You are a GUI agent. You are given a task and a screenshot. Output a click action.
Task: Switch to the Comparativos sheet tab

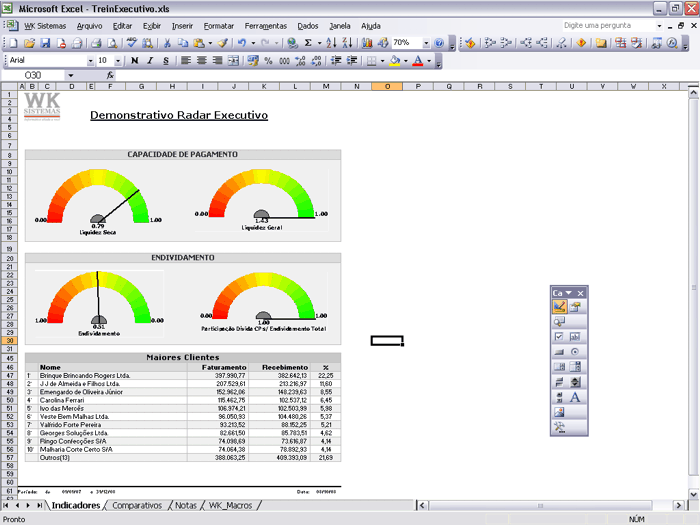(x=137, y=505)
